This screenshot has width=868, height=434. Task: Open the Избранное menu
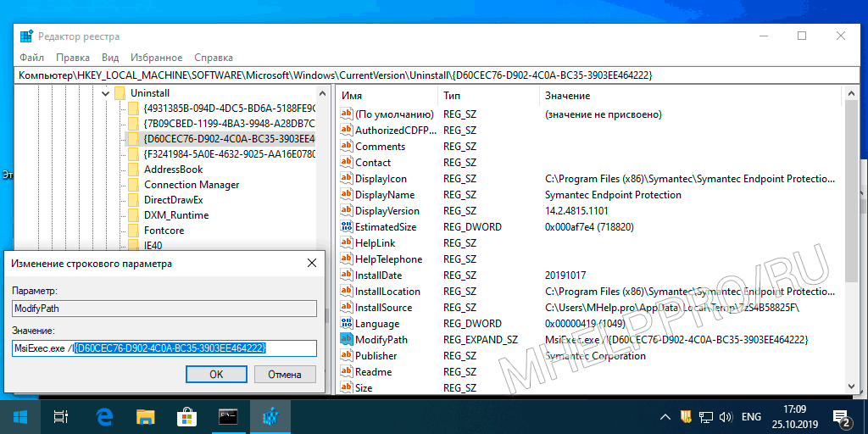157,58
